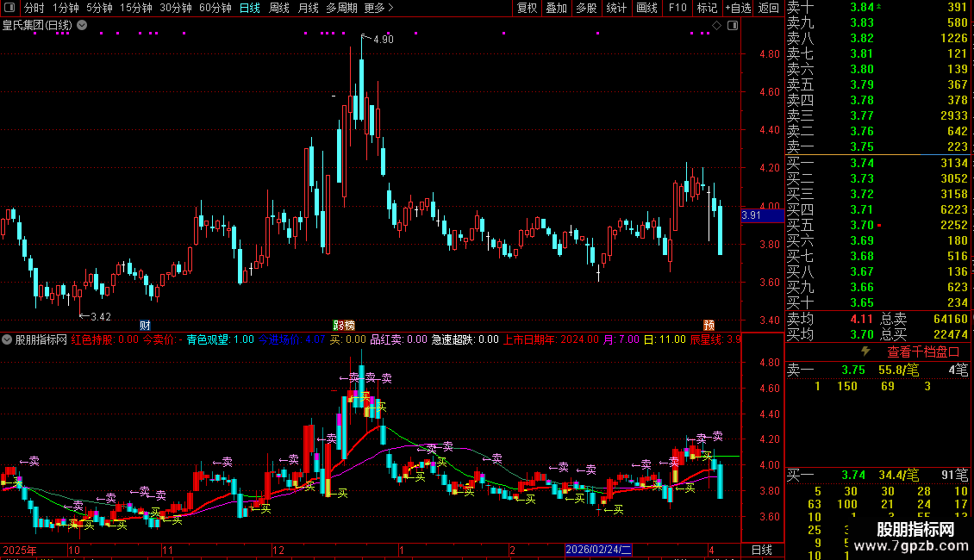Click the 买均 3.70 average value

862,334
